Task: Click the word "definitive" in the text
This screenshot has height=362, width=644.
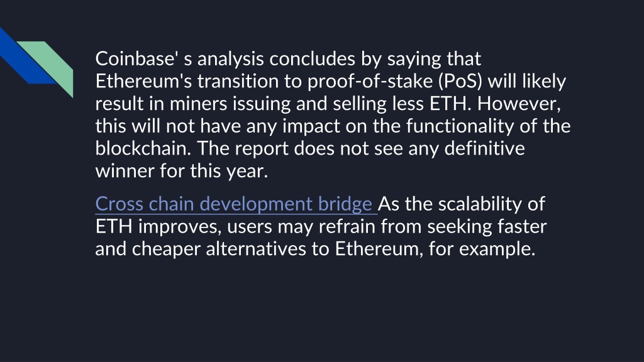Action: tap(484, 148)
